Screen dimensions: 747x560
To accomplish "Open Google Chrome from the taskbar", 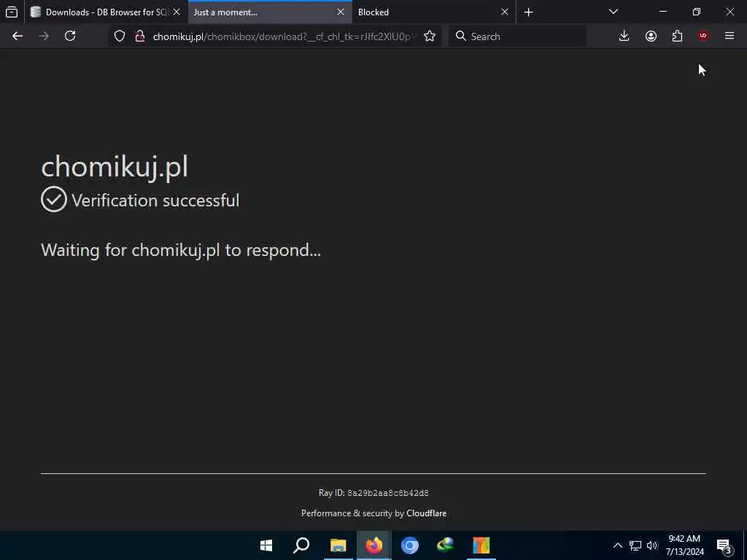I will [x=410, y=545].
